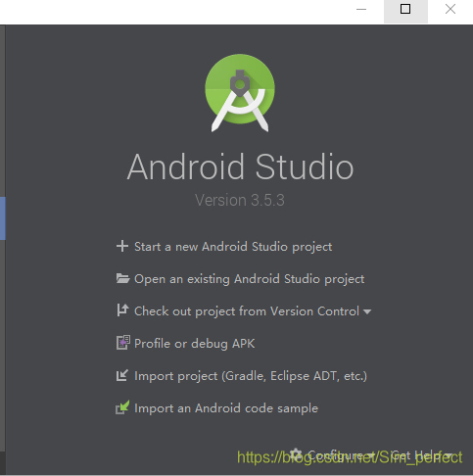The width and height of the screenshot is (473, 476).
Task: Close the Android Studio welcome window
Action: pos(450,9)
